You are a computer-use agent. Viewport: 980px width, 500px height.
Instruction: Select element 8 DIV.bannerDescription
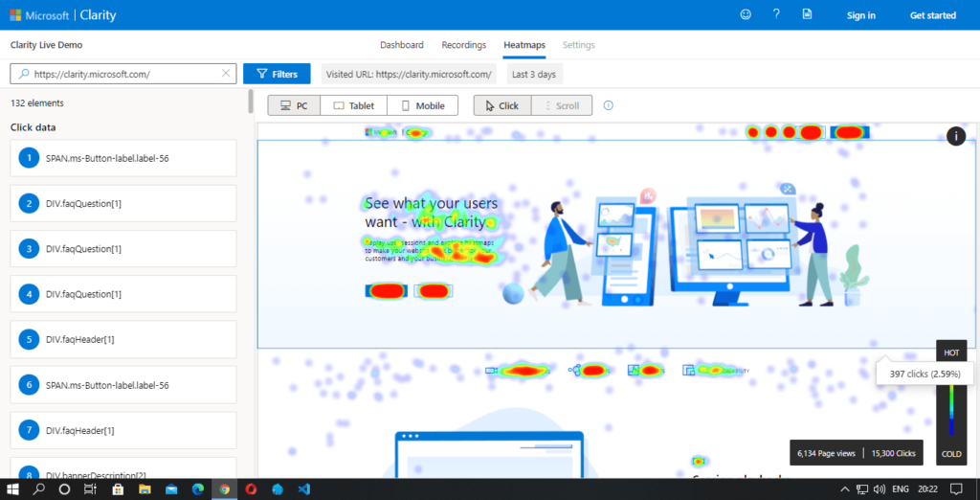tap(123, 467)
